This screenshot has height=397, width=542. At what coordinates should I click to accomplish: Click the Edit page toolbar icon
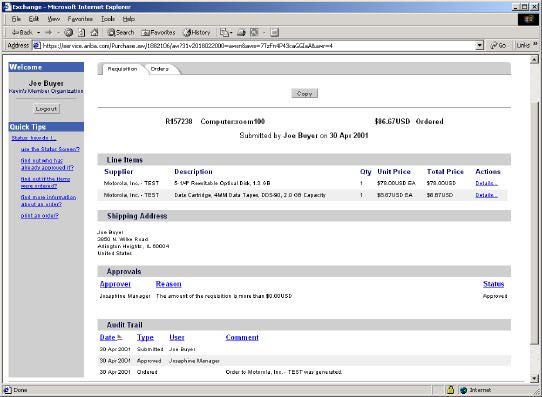254,32
